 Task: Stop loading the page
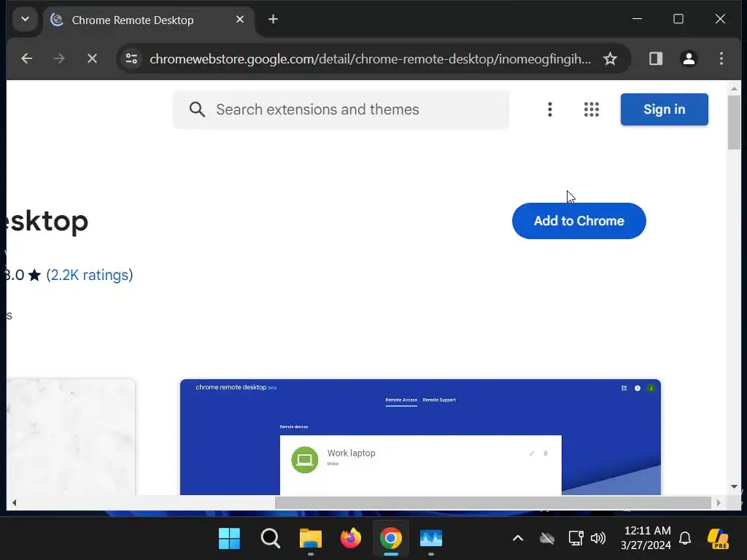point(92,58)
